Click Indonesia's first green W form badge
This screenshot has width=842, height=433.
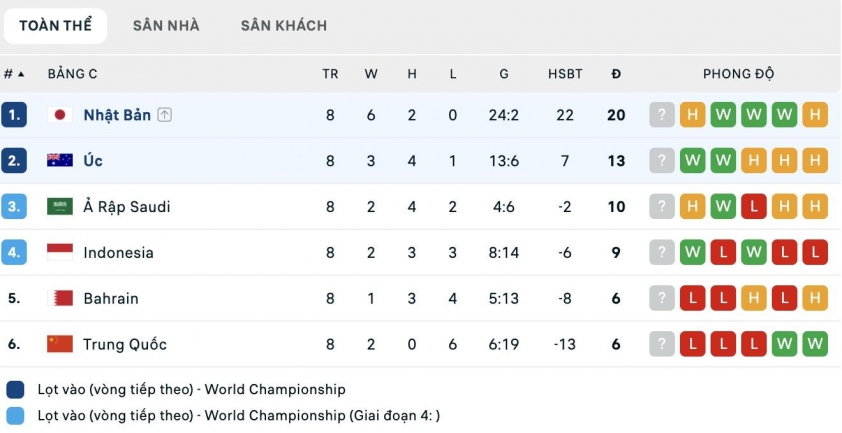693,252
